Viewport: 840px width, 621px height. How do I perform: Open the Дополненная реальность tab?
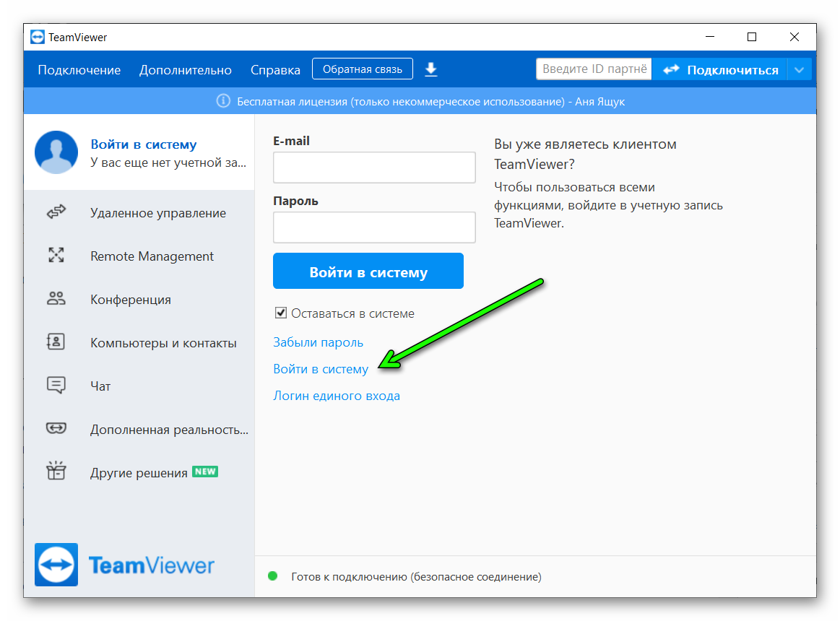139,430
